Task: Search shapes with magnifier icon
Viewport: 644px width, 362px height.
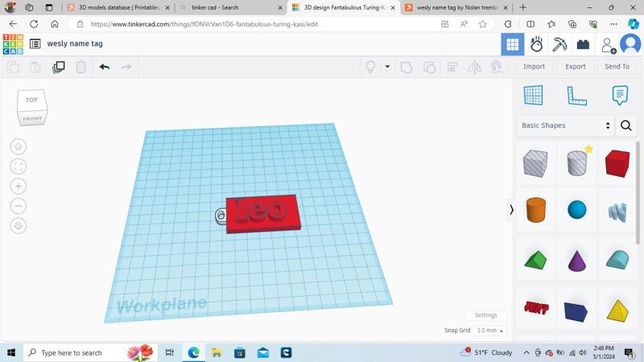Action: (x=626, y=125)
